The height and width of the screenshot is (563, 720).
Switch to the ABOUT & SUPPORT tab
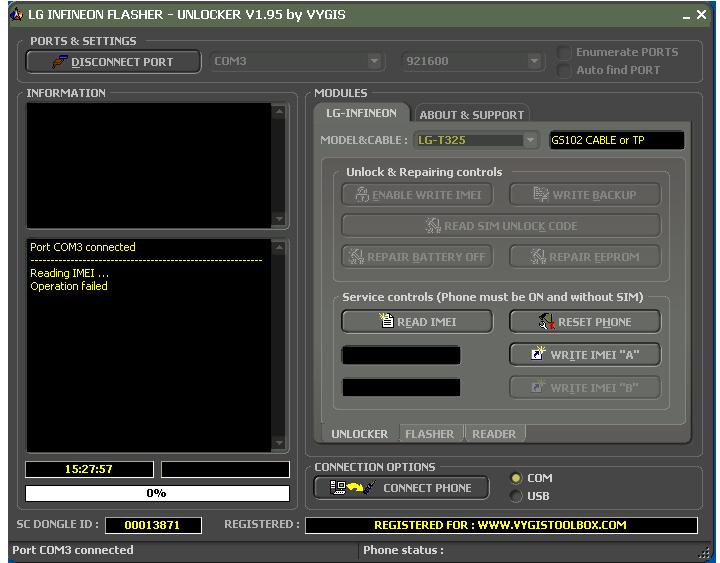[472, 115]
